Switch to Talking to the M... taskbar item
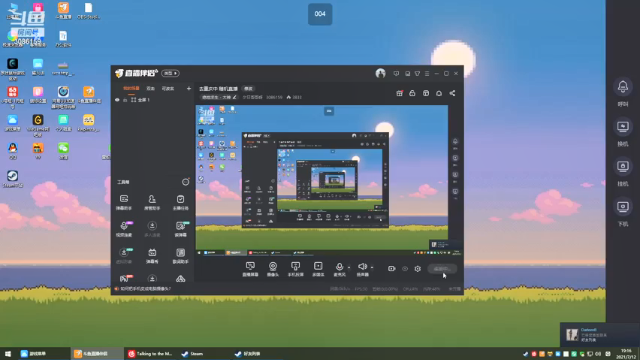 tap(150, 354)
